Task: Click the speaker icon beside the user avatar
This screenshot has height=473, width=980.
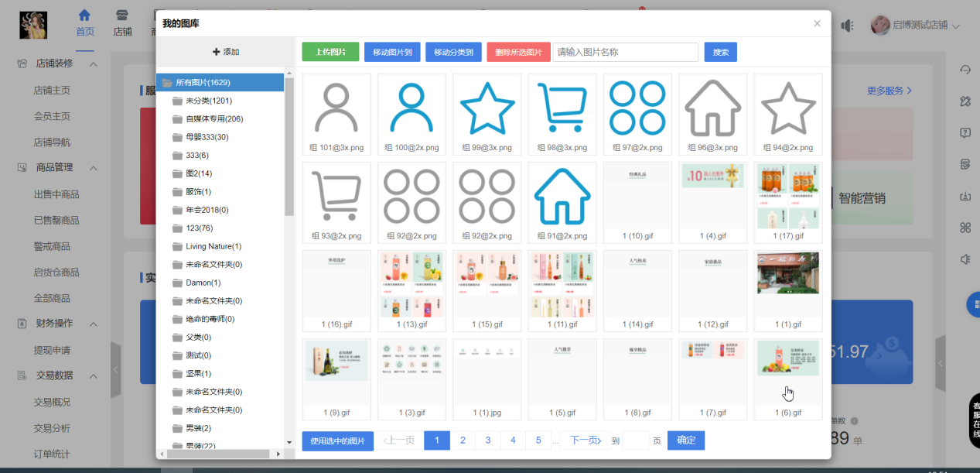Action: 848,26
